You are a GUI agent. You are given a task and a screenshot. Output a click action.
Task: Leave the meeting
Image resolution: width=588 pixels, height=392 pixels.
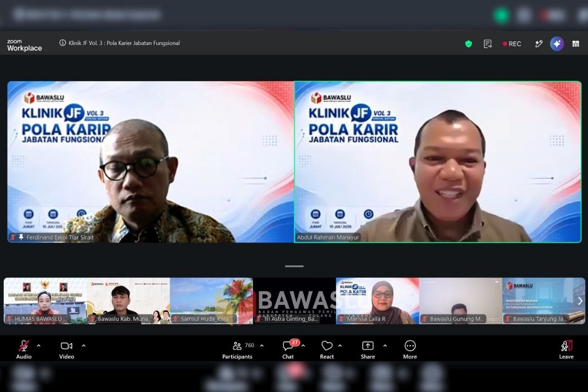point(566,349)
